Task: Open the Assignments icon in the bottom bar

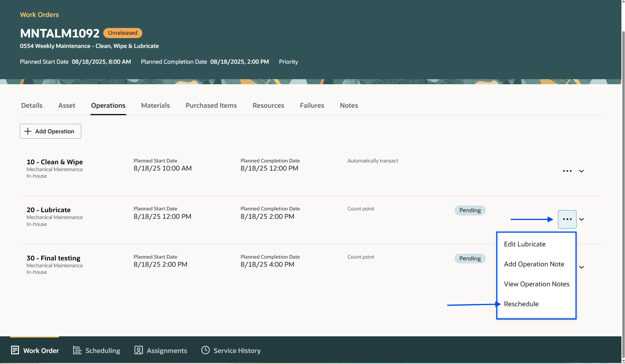Action: [139, 350]
